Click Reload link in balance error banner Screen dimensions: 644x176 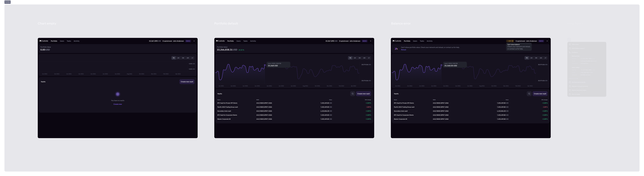tap(403, 50)
